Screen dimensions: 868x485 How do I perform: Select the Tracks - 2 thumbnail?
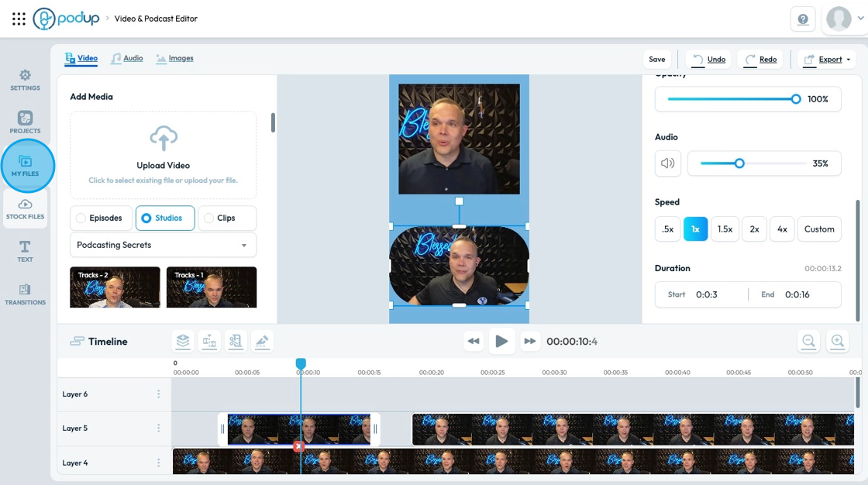coord(115,287)
